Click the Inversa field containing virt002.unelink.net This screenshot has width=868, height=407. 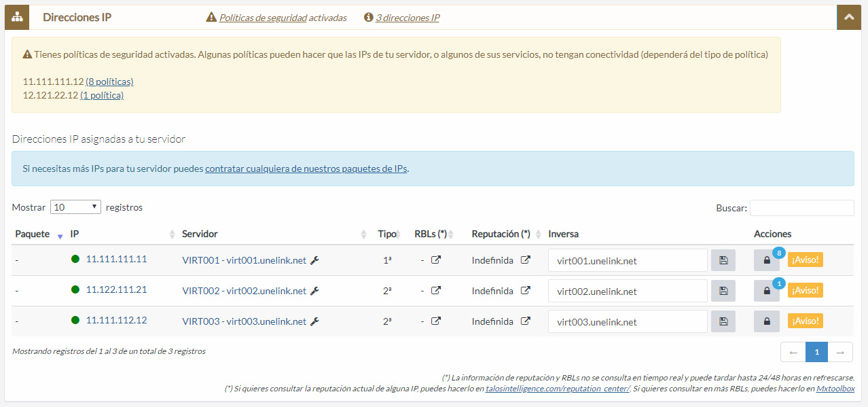tap(627, 291)
